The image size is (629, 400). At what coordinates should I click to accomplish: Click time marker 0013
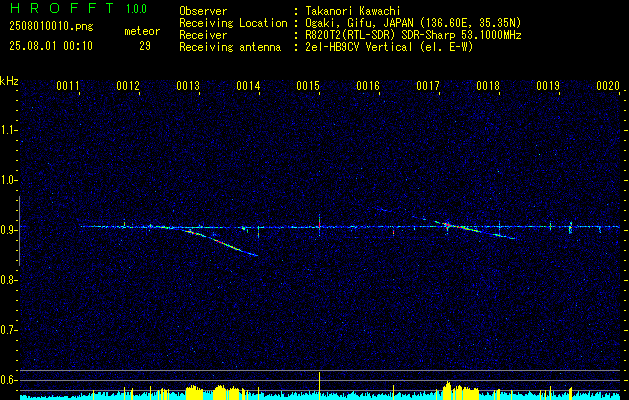pos(188,85)
